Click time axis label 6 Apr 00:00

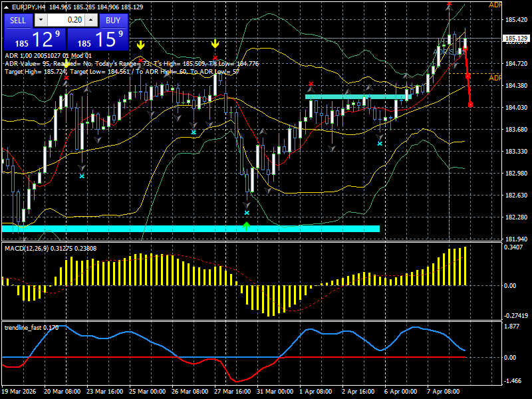tap(401, 392)
